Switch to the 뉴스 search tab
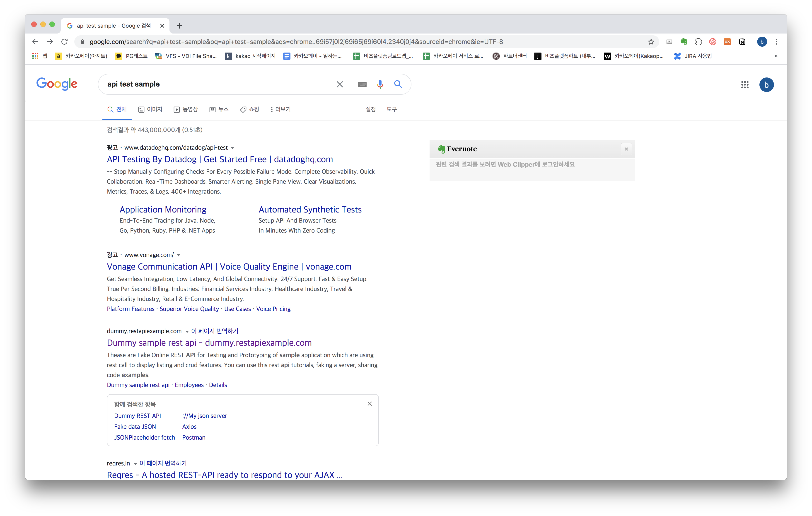 point(219,109)
